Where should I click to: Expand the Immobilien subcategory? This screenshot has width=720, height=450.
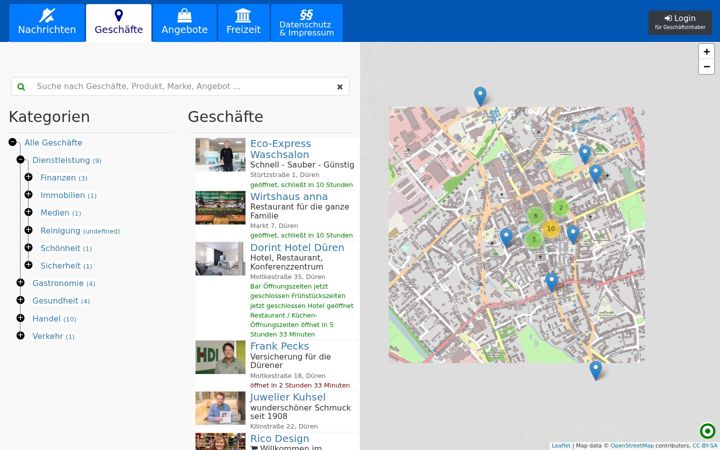point(28,195)
